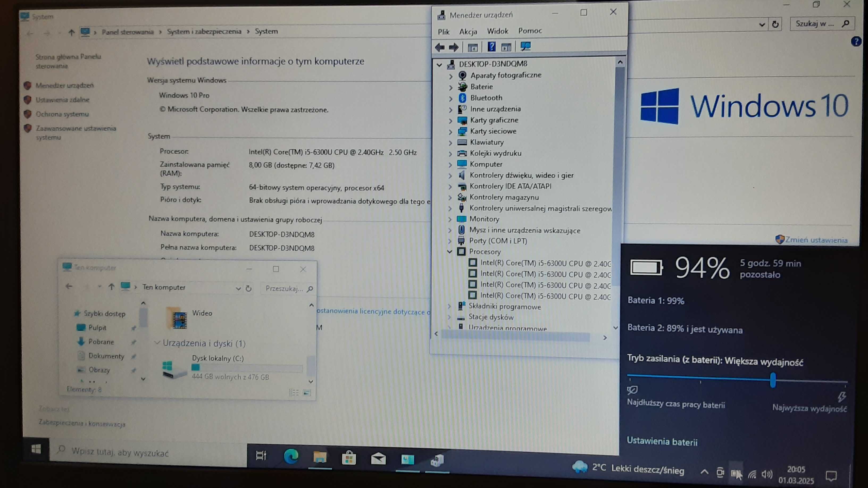Open the notification center icon
868x488 pixels.
(831, 476)
